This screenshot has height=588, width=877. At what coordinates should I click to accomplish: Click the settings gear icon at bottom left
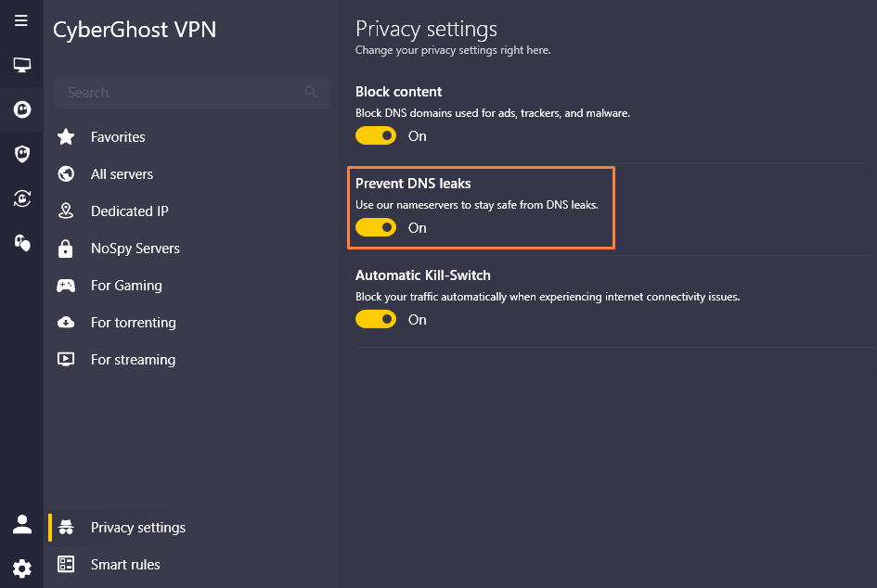(21, 568)
